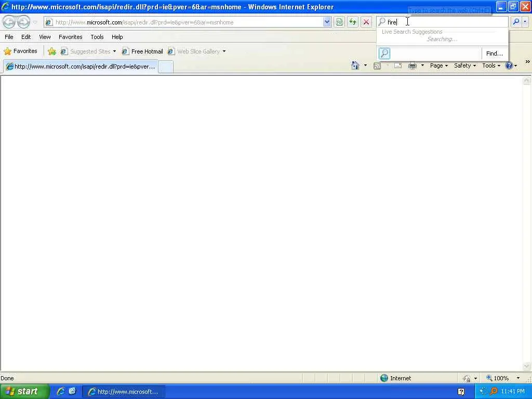Click the help question mark tray icon
Image resolution: width=532 pixels, height=399 pixels.
pos(461,392)
